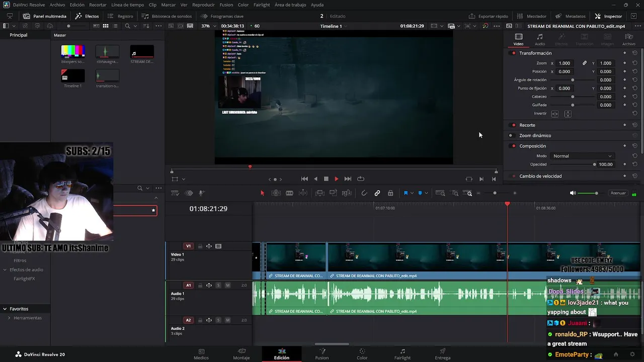Click the media pool search magnifier
The image size is (644, 362).
pos(127,26)
